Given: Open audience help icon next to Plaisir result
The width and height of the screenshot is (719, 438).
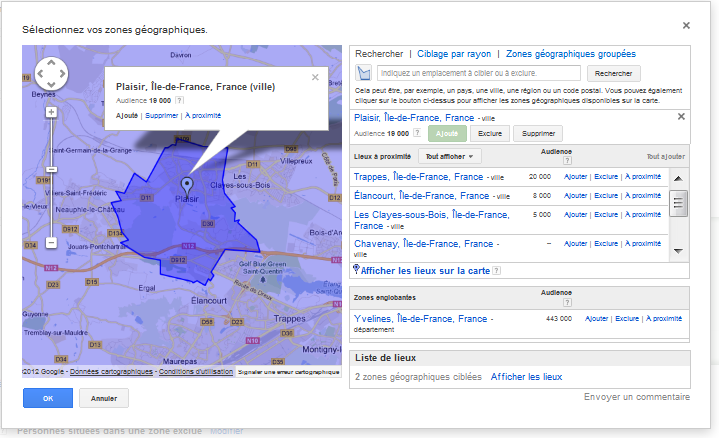Looking at the screenshot, I should click(x=417, y=133).
